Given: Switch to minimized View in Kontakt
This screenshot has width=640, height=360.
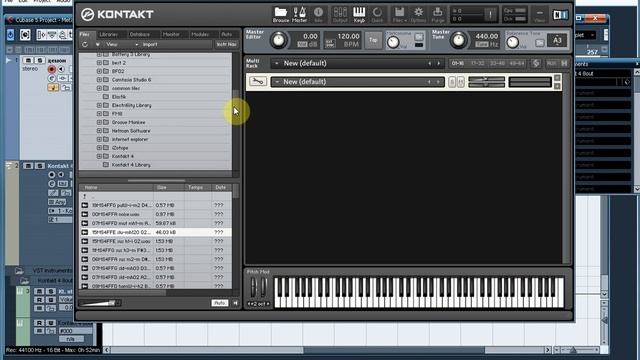Looking at the screenshot, I should (x=540, y=15).
